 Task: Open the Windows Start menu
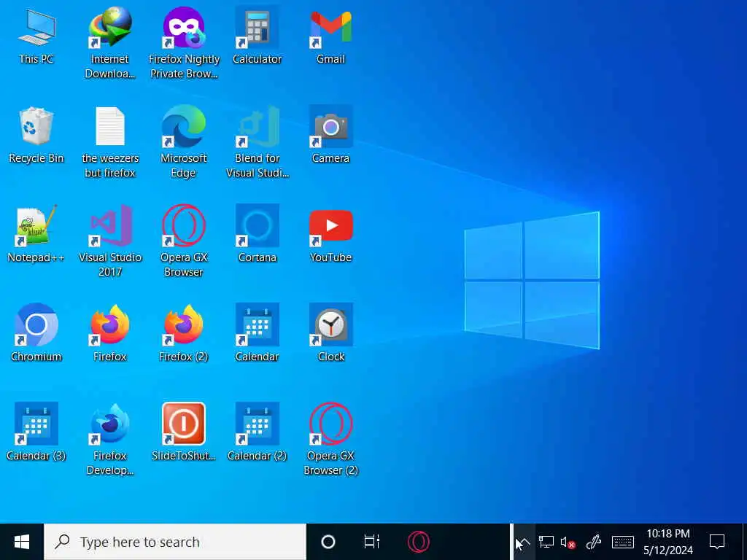[x=22, y=542]
